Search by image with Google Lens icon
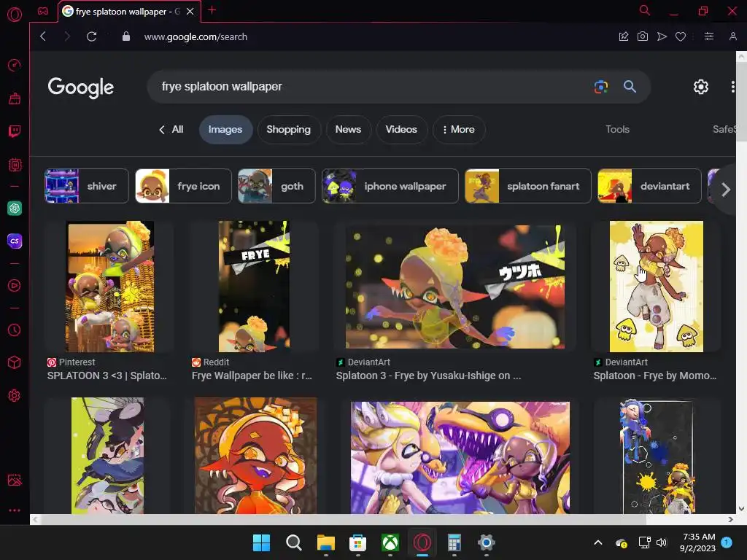Image resolution: width=747 pixels, height=560 pixels. [x=601, y=87]
